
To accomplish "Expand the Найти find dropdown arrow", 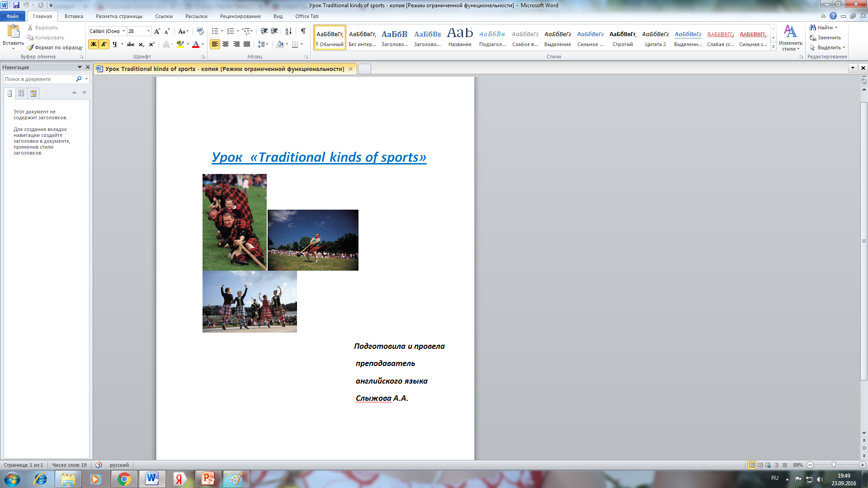I will [836, 28].
